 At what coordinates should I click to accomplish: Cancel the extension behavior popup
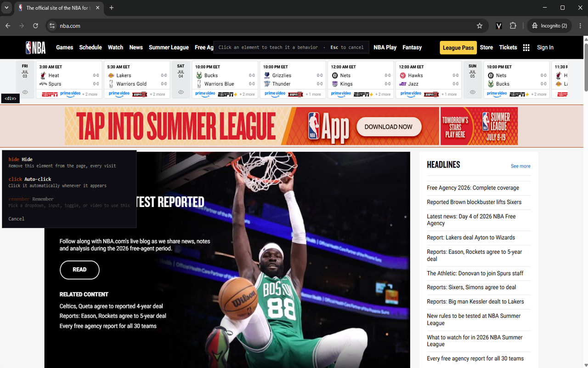[17, 219]
